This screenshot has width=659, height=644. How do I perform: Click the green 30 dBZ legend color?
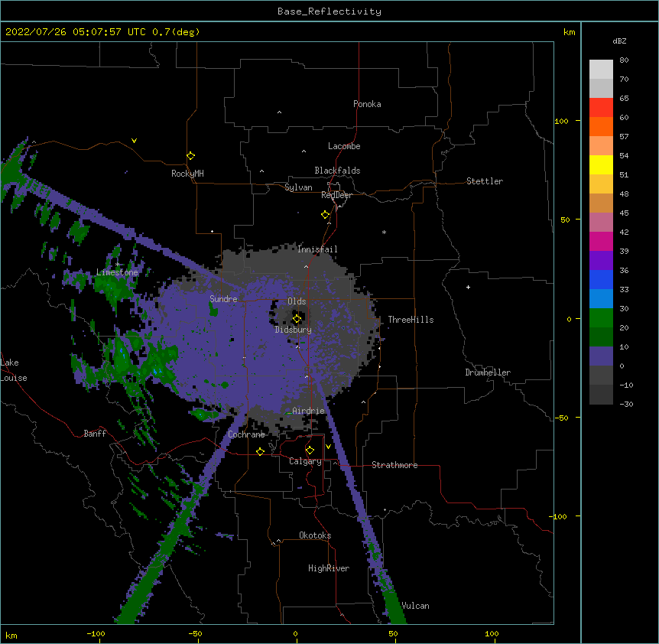click(601, 318)
